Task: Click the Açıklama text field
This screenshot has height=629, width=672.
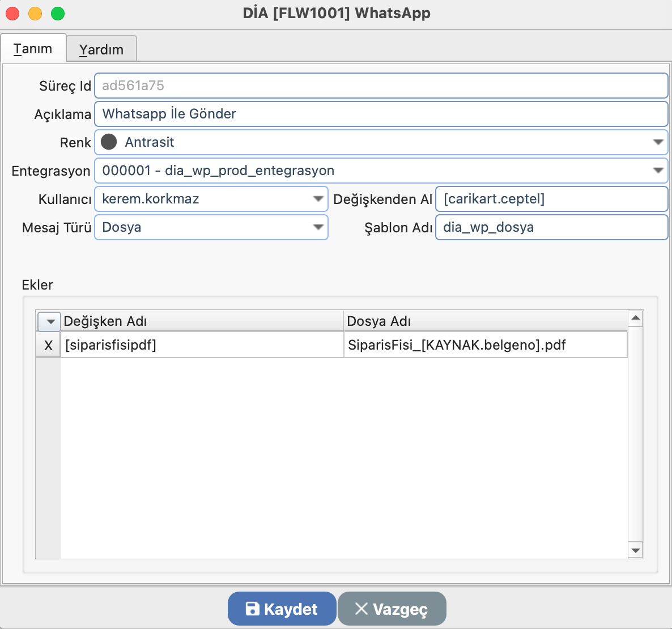Action: pyautogui.click(x=381, y=114)
